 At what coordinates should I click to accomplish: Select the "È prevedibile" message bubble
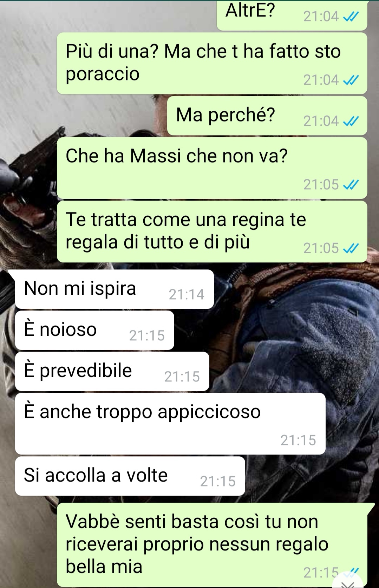tap(112, 371)
